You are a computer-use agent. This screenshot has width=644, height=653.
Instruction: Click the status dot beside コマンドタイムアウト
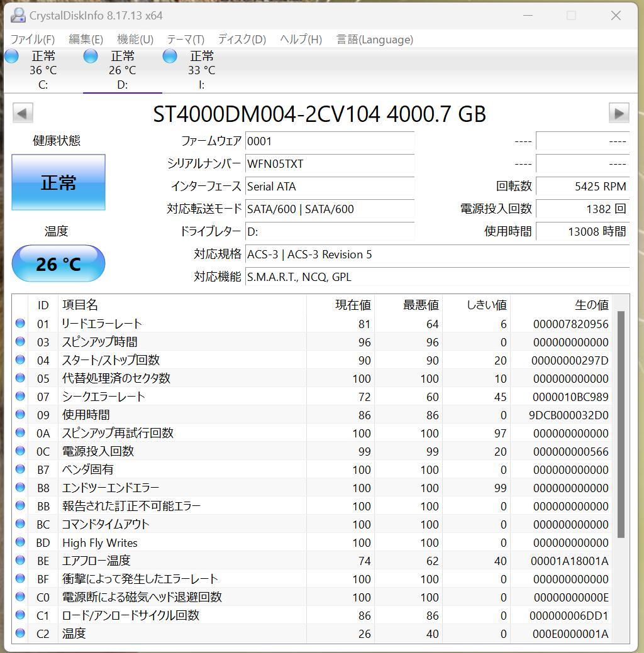coord(20,524)
